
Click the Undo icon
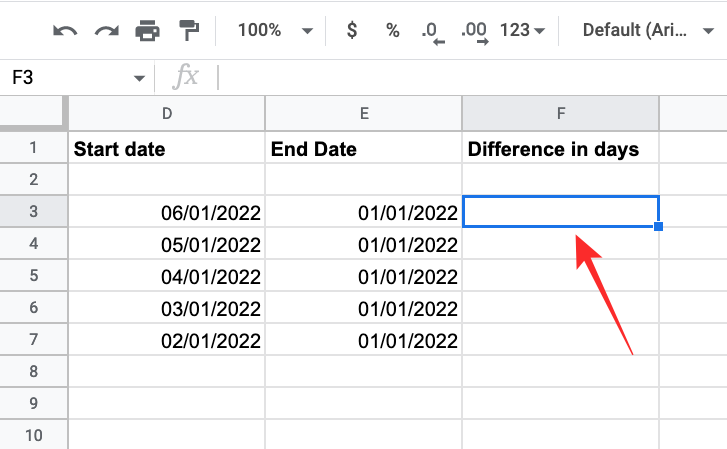click(x=65, y=30)
